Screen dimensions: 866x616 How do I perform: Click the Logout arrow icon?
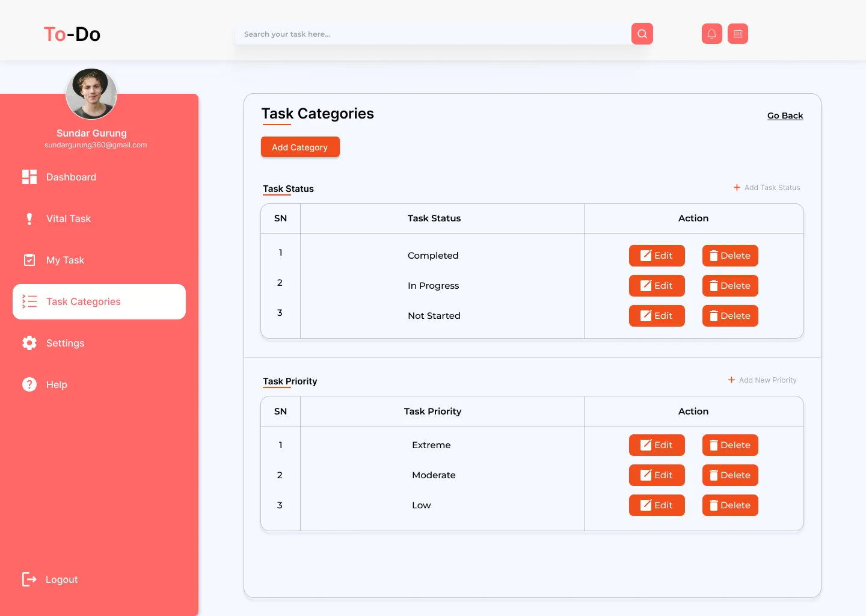click(29, 579)
